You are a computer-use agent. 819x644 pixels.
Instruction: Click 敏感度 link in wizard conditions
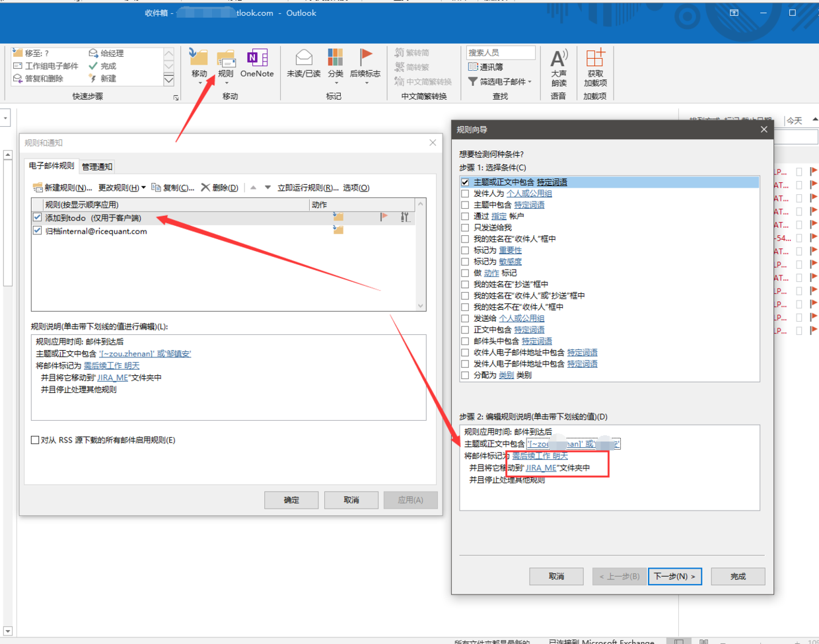510,262
